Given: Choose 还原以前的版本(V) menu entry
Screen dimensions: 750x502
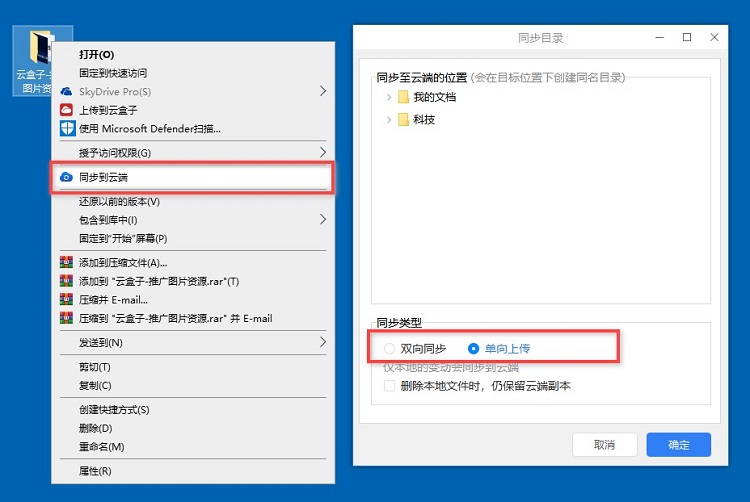Looking at the screenshot, I should pos(193,201).
